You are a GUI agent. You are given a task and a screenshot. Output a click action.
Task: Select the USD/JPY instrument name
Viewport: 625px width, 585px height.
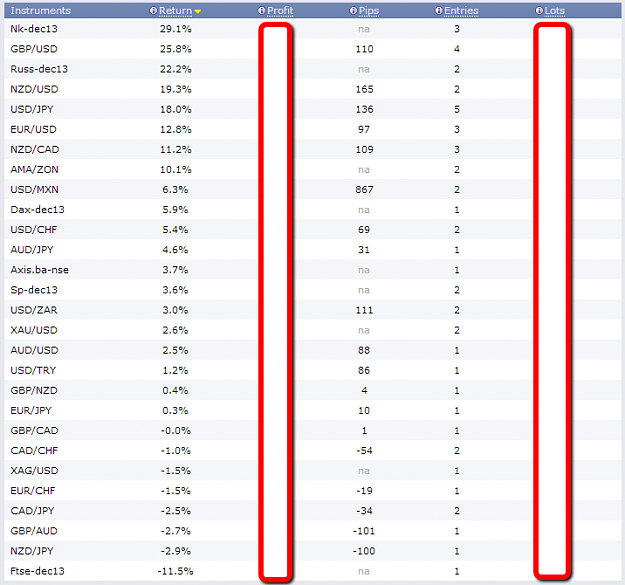32,109
